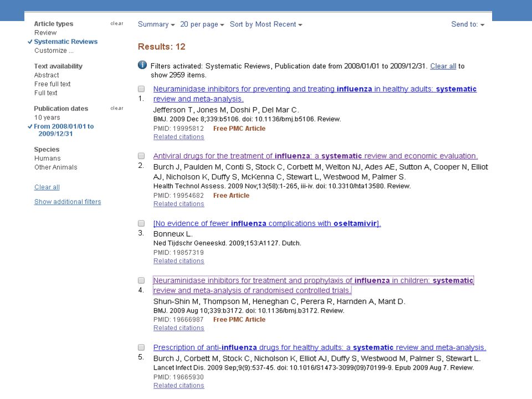Open Customize article types
This screenshot has height=399, width=532.
point(54,50)
